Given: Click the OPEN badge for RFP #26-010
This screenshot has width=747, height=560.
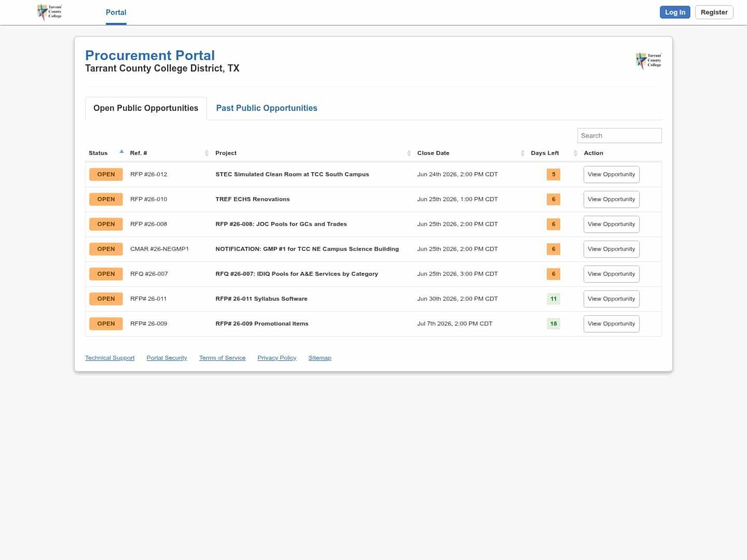Looking at the screenshot, I should coord(106,200).
